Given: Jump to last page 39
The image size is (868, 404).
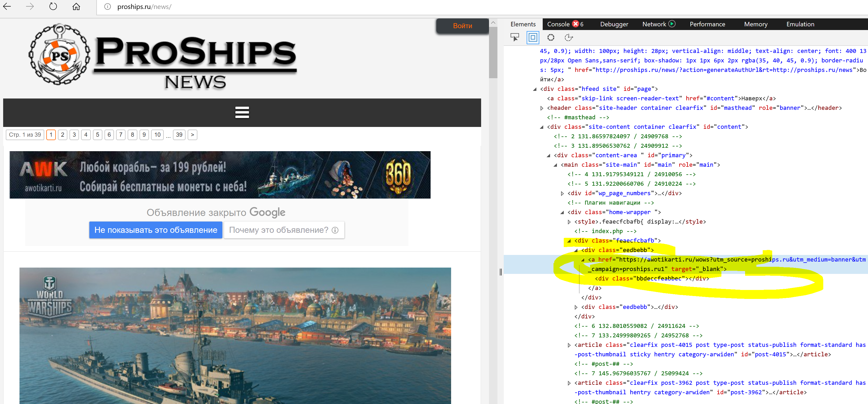Looking at the screenshot, I should pyautogui.click(x=179, y=135).
